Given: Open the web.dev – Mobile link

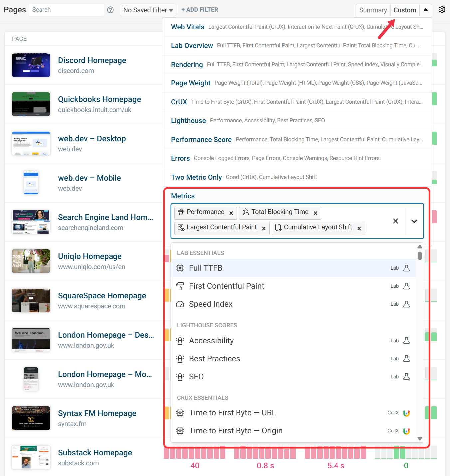Looking at the screenshot, I should point(90,178).
